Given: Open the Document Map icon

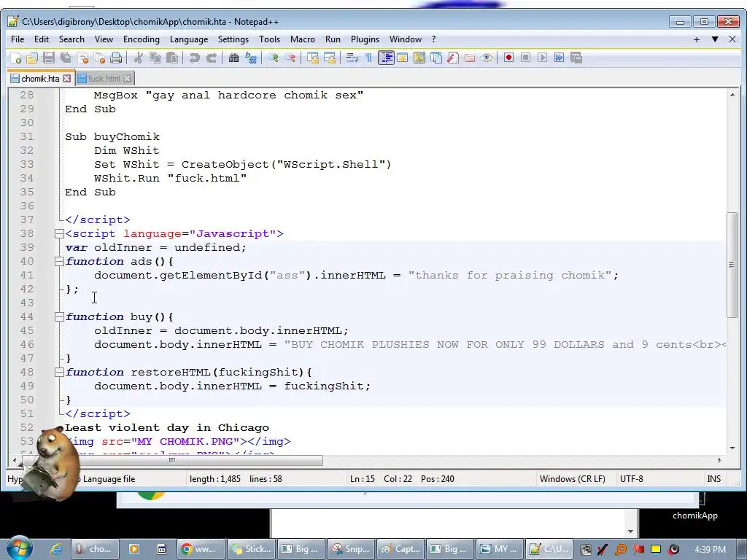Looking at the screenshot, I should click(419, 58).
